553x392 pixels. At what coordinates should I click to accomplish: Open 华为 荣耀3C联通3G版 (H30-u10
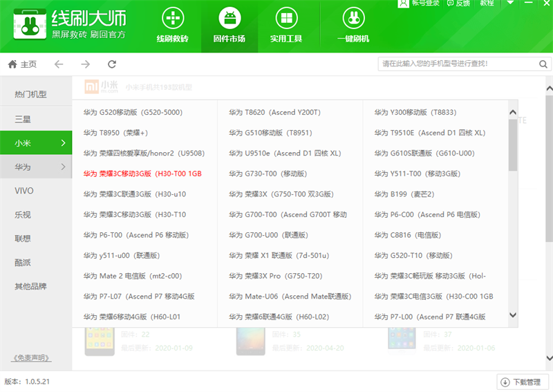[135, 194]
